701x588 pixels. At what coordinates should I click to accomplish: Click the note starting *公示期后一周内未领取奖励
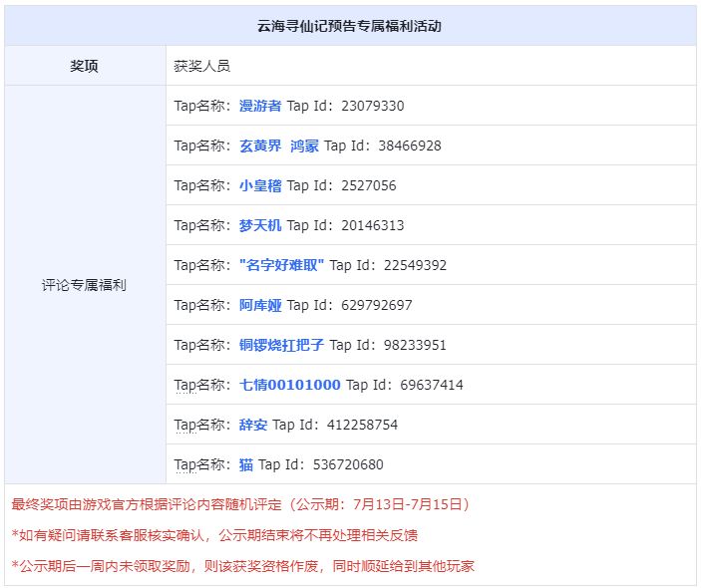pos(242,566)
